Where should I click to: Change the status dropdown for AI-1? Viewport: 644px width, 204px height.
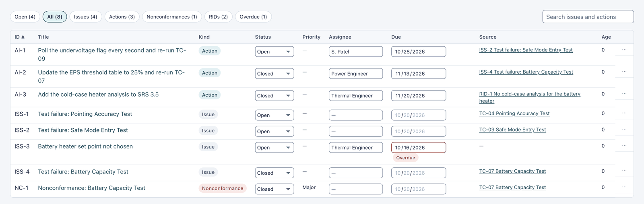coord(275,52)
